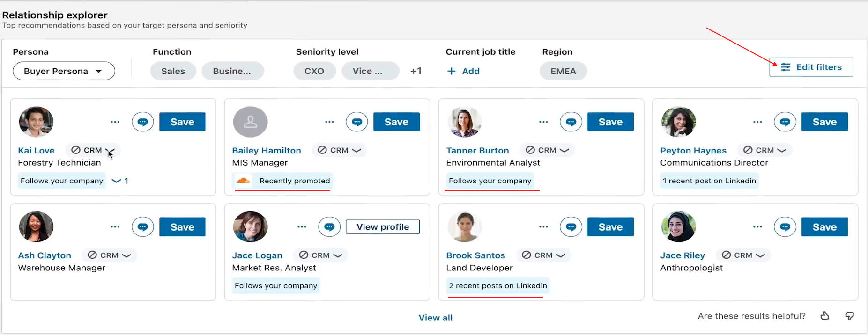The width and height of the screenshot is (868, 335).
Task: Expand CRM dropdown for Bailey Hamilton
Action: tap(356, 150)
